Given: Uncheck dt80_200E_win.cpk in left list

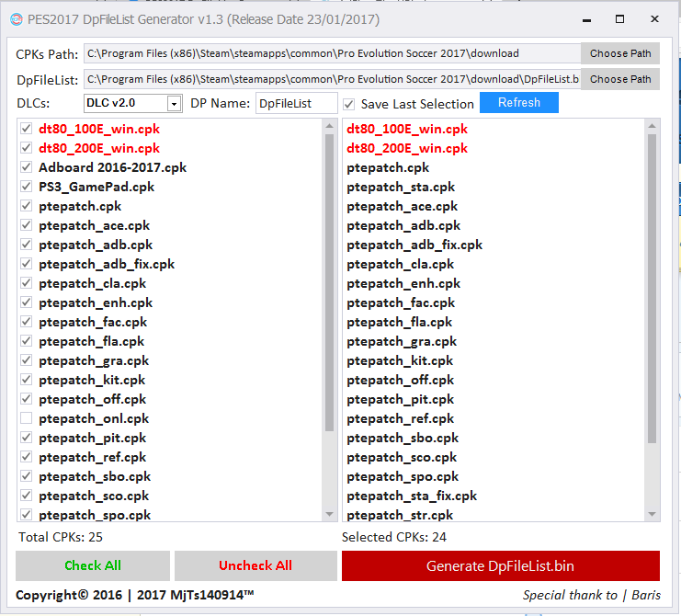Looking at the screenshot, I should coord(26,148).
